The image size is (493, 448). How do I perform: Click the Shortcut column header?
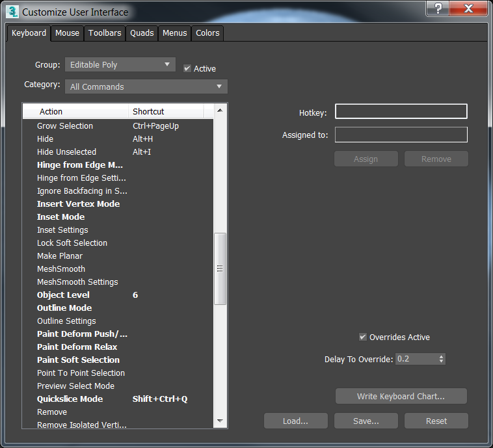pyautogui.click(x=166, y=112)
